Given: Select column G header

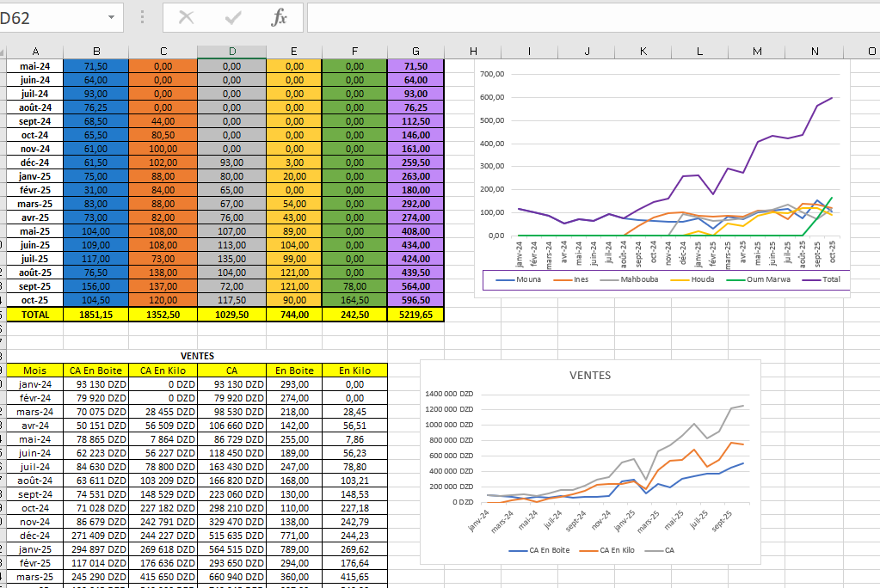Looking at the screenshot, I should pyautogui.click(x=415, y=52).
